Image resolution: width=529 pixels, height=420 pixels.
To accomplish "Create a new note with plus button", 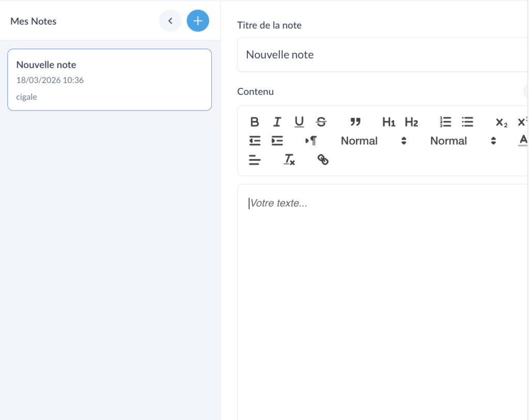I will [198, 21].
